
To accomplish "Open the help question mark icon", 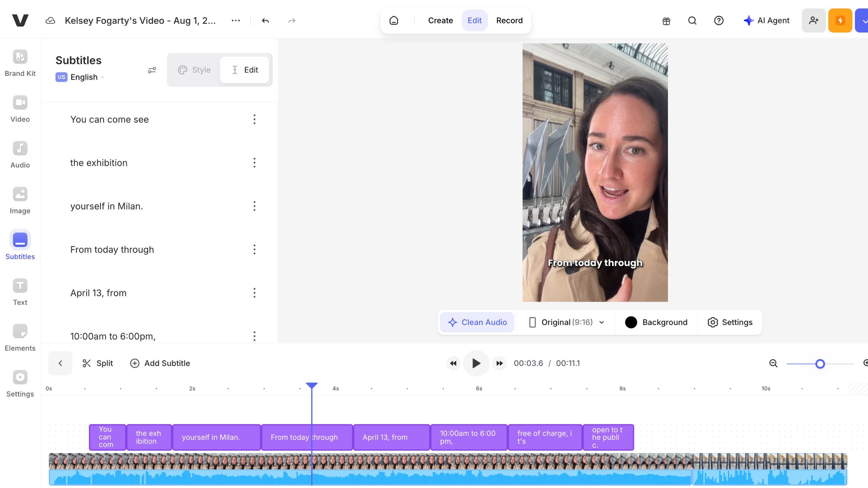I will (718, 21).
